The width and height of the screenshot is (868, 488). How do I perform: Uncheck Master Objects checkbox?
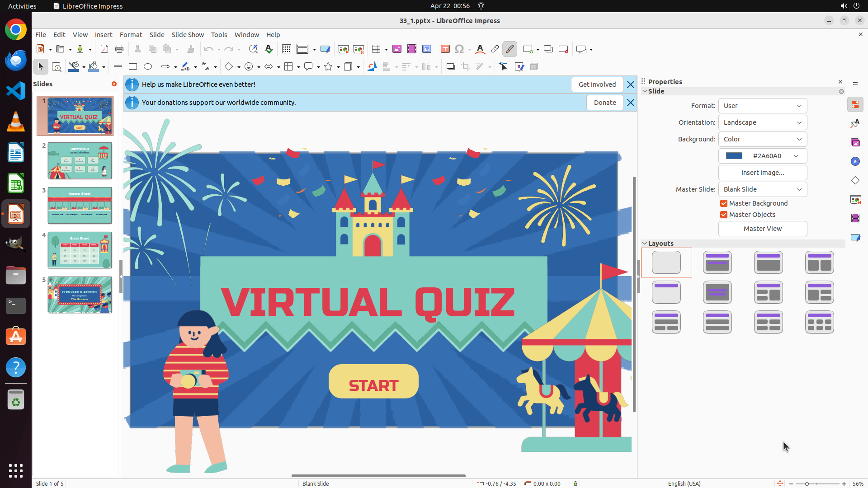click(x=724, y=215)
